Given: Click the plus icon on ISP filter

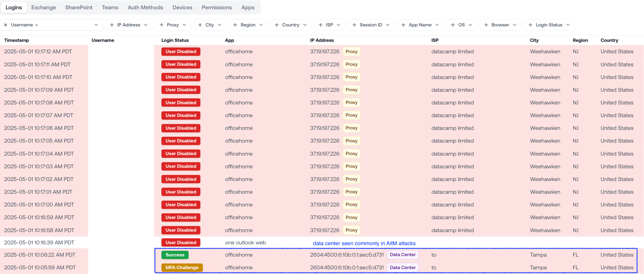Looking at the screenshot, I should pos(320,25).
